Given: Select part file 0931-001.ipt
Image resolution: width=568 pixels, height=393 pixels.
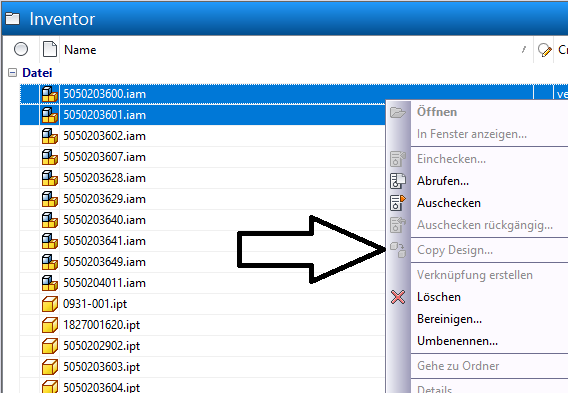Looking at the screenshot, I should [x=95, y=304].
